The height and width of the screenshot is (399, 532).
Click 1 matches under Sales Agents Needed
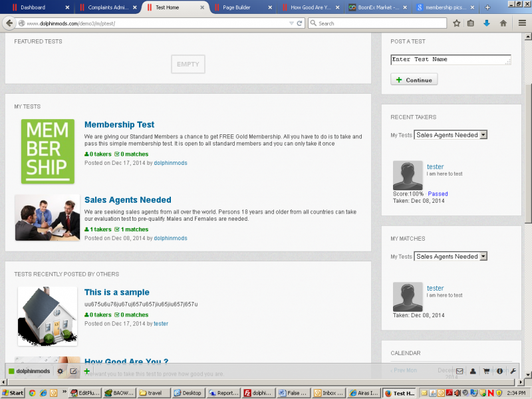tap(132, 229)
